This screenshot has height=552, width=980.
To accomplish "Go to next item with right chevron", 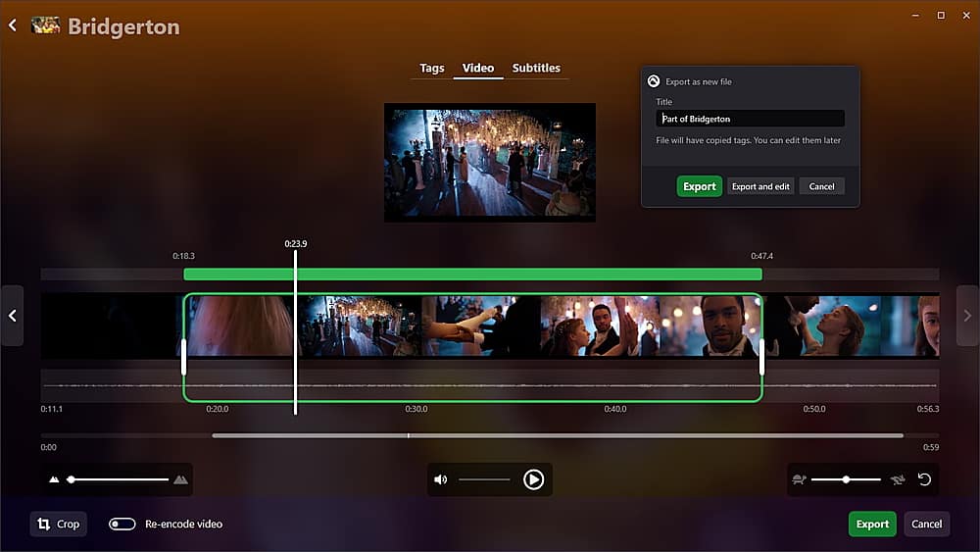I will coord(967,316).
